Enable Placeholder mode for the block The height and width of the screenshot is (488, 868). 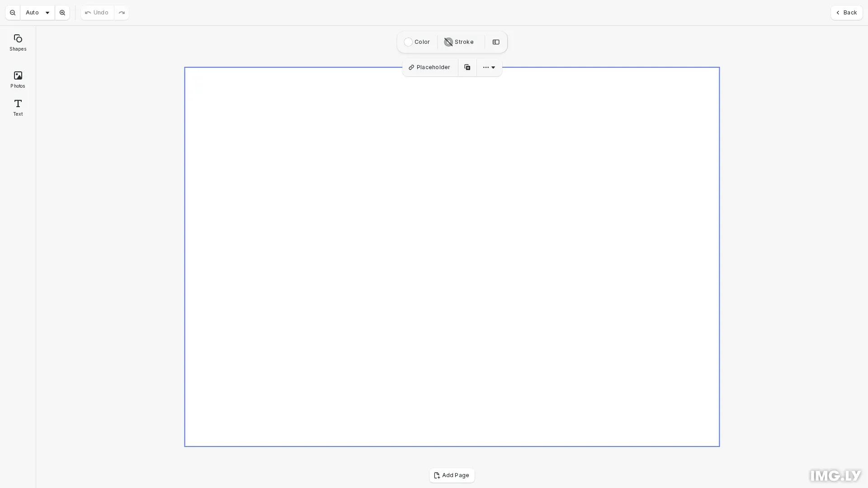coord(429,67)
